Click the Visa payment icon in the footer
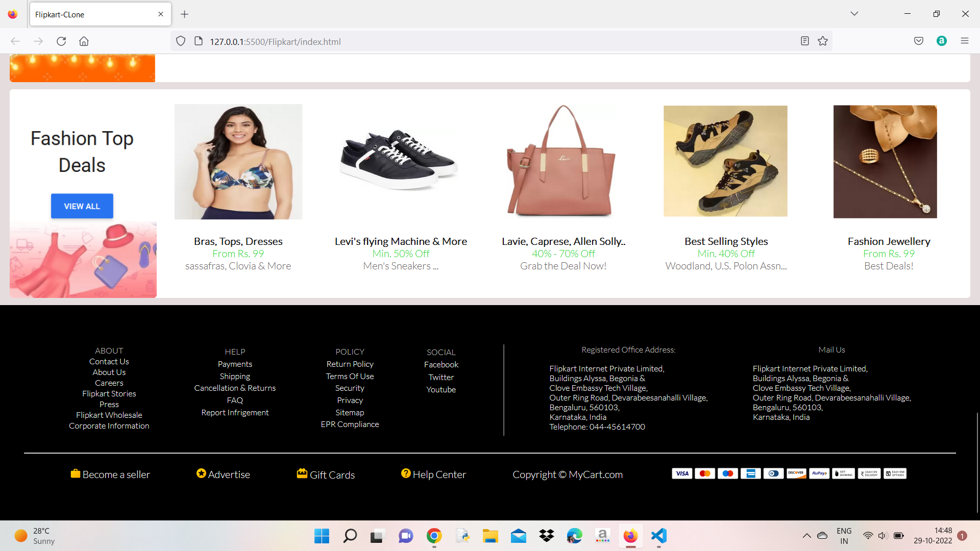980x551 pixels. [682, 473]
